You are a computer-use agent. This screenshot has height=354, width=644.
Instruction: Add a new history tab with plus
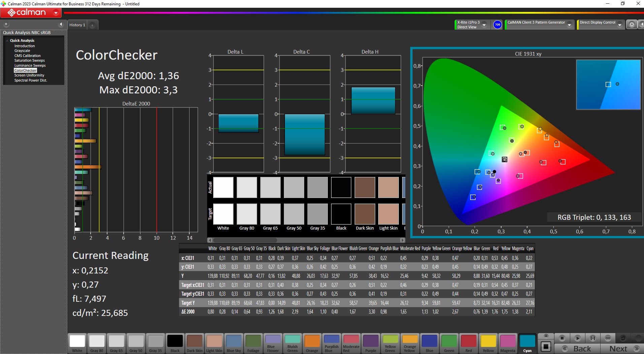[x=92, y=25]
